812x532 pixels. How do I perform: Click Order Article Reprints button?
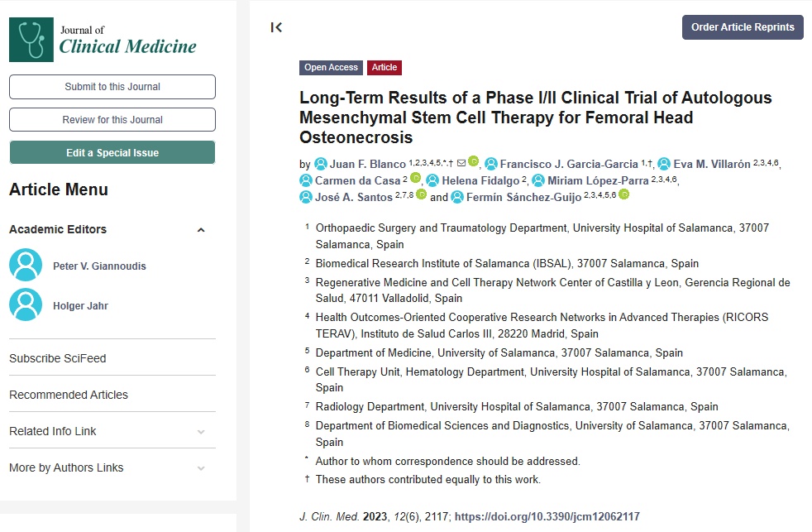743,27
